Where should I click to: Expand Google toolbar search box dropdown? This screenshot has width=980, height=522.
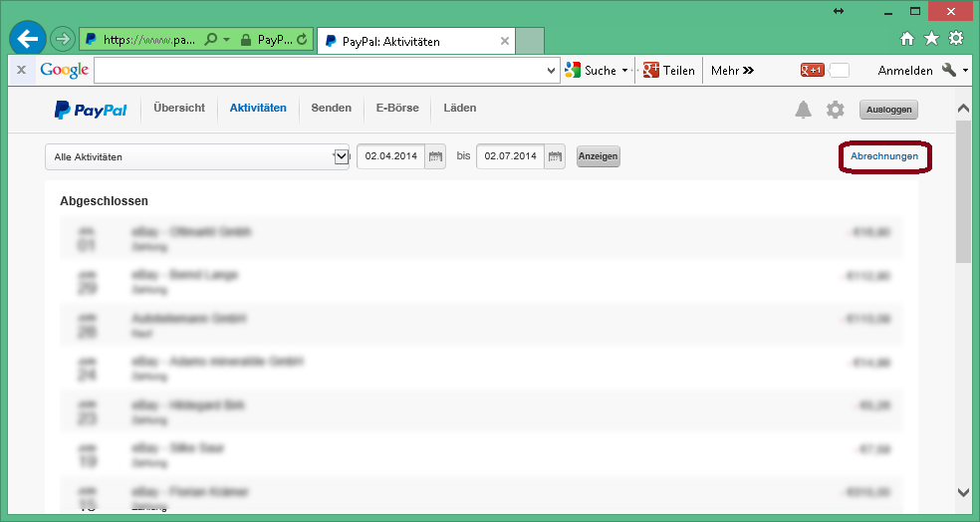tap(553, 71)
